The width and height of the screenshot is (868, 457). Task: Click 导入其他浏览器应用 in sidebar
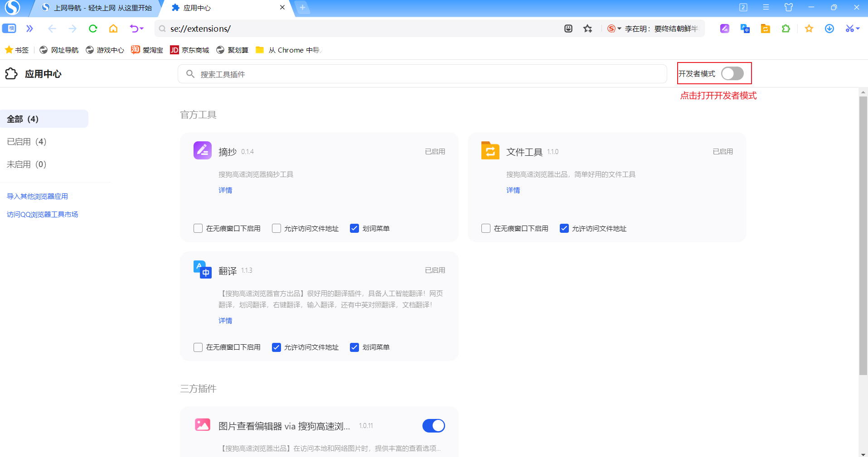pyautogui.click(x=38, y=196)
